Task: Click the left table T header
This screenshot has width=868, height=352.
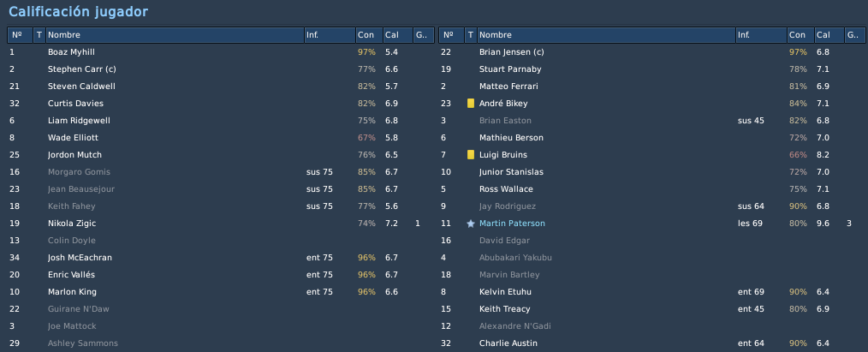Action: pos(39,35)
